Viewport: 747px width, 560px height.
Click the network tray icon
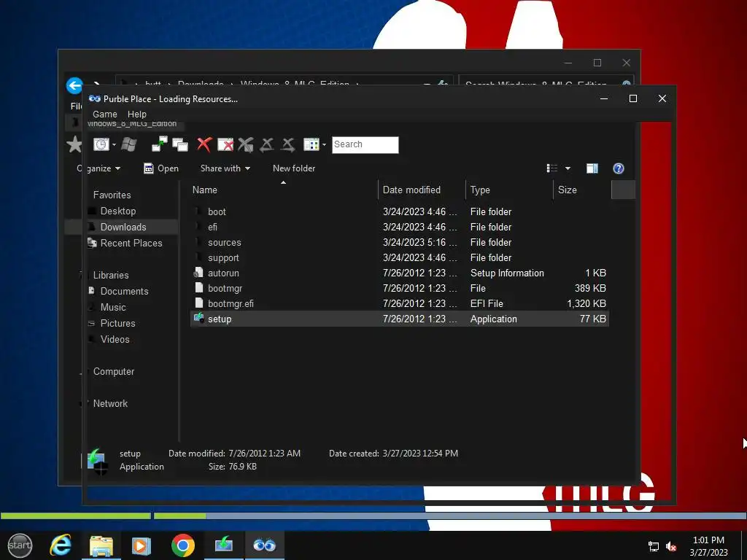pyautogui.click(x=654, y=547)
